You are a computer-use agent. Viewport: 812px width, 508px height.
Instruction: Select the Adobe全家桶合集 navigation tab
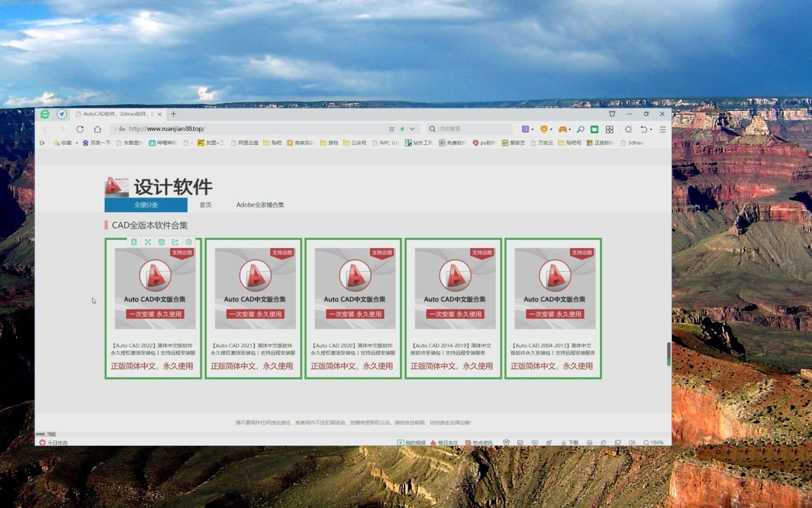tap(260, 205)
